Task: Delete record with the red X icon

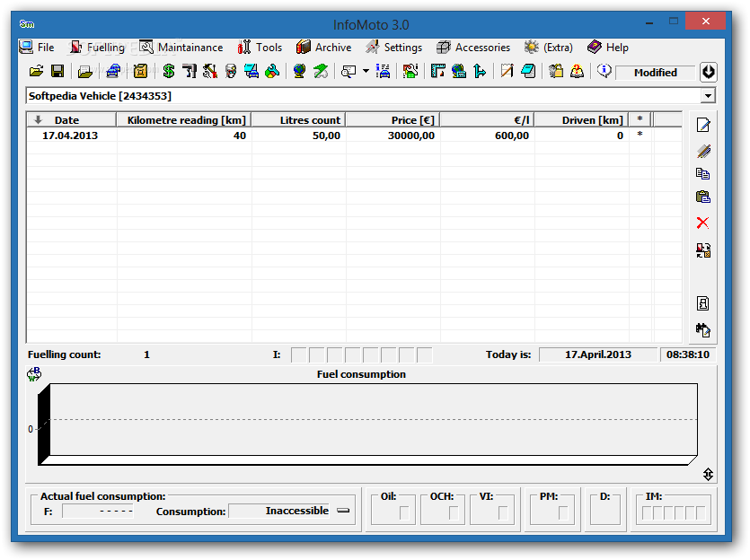Action: [x=702, y=223]
